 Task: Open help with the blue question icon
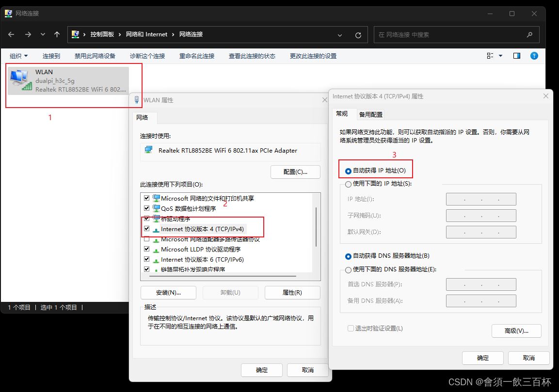pyautogui.click(x=534, y=56)
